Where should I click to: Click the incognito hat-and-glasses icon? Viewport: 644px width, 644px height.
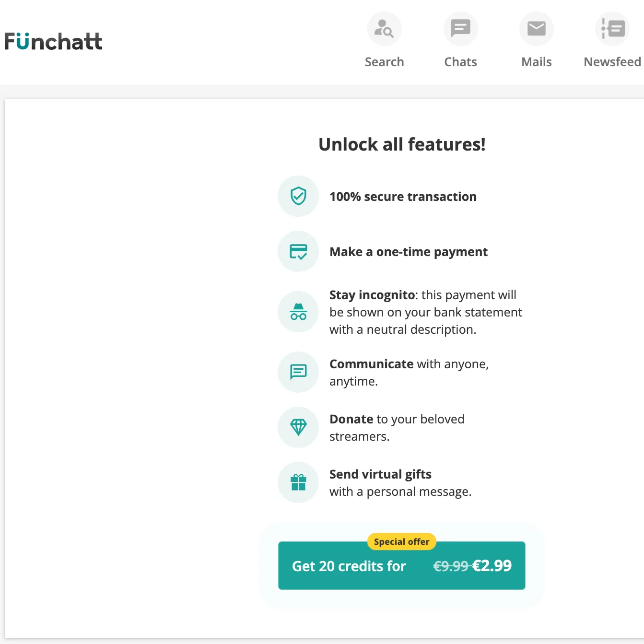[x=298, y=312]
